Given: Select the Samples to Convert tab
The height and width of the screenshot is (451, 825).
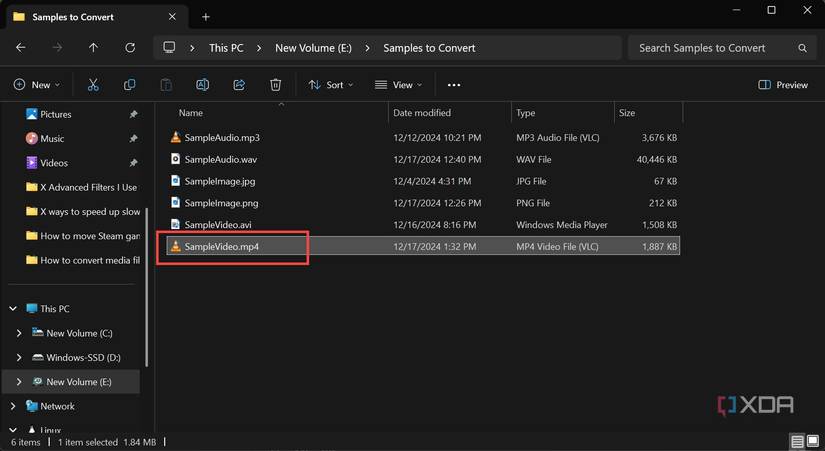Looking at the screenshot, I should [x=95, y=17].
